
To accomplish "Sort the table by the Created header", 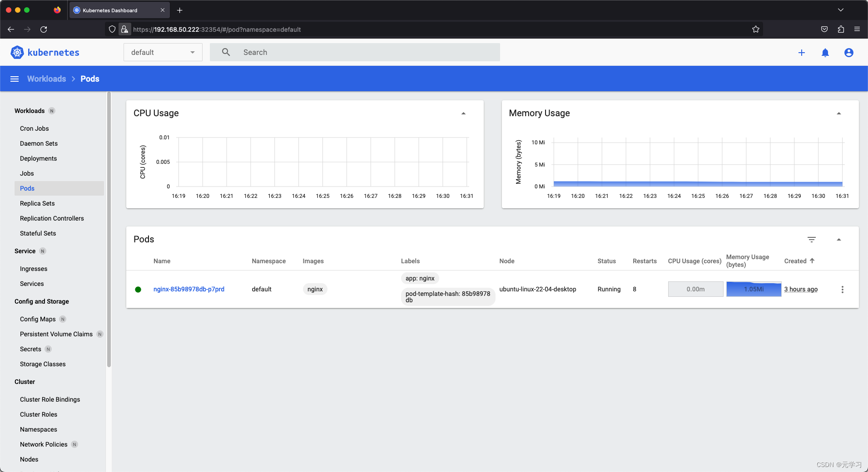I will 795,261.
